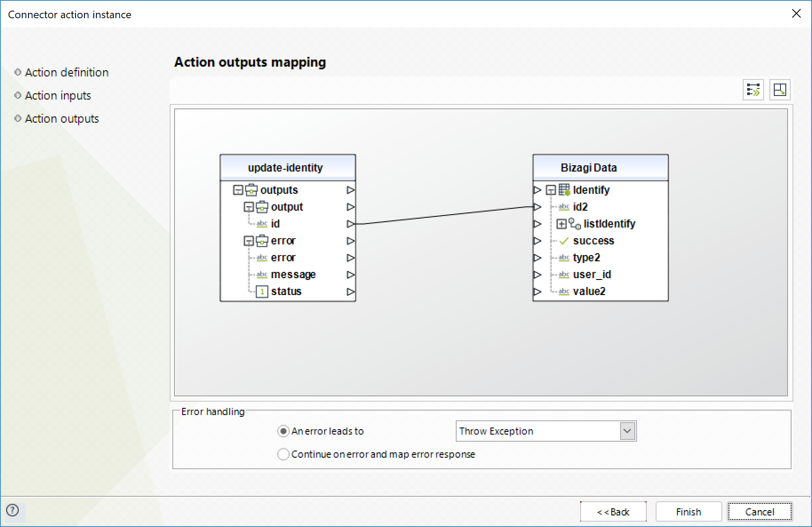Click the output arrow connector of message
This screenshot has height=527, width=812.
click(350, 275)
